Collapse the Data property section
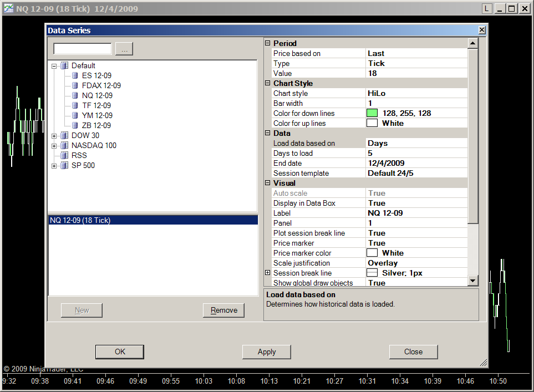This screenshot has height=392, width=534. (268, 133)
